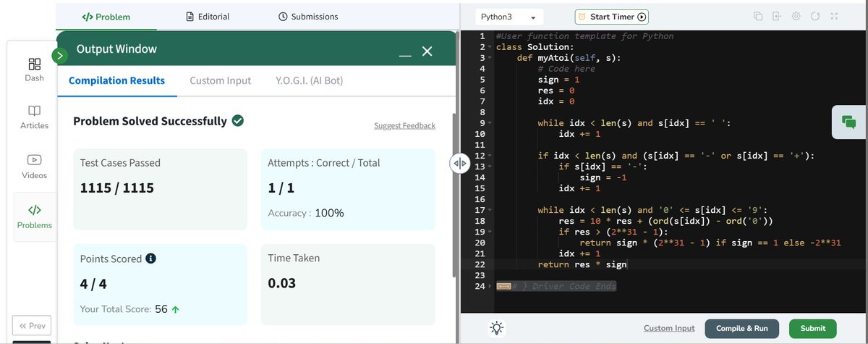Click the green Submit button
Image resolution: width=868 pixels, height=344 pixels.
813,328
